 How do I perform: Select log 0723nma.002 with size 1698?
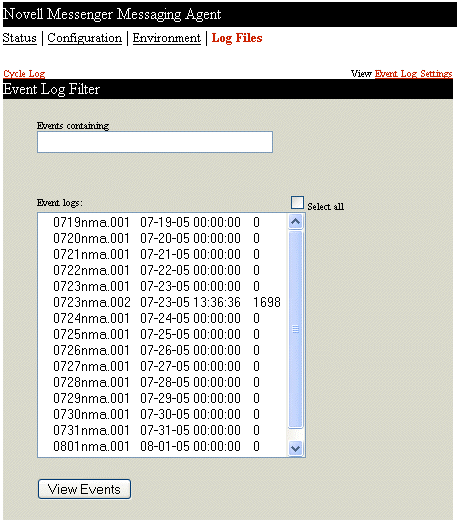pos(162,302)
